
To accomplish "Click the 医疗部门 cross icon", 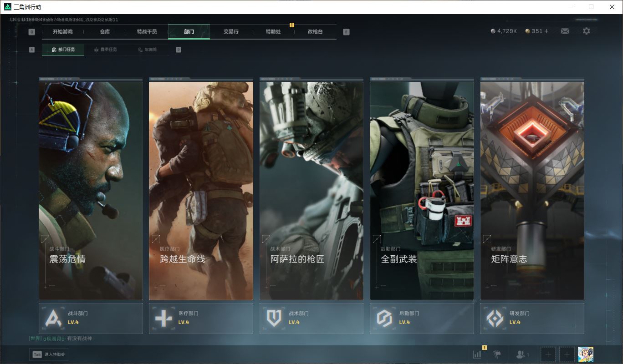I will [163, 318].
